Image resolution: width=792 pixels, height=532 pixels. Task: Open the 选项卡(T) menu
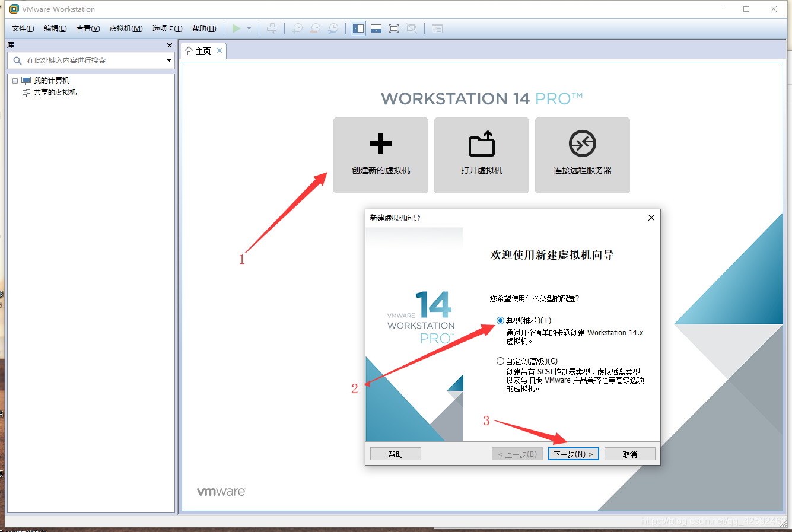point(167,28)
